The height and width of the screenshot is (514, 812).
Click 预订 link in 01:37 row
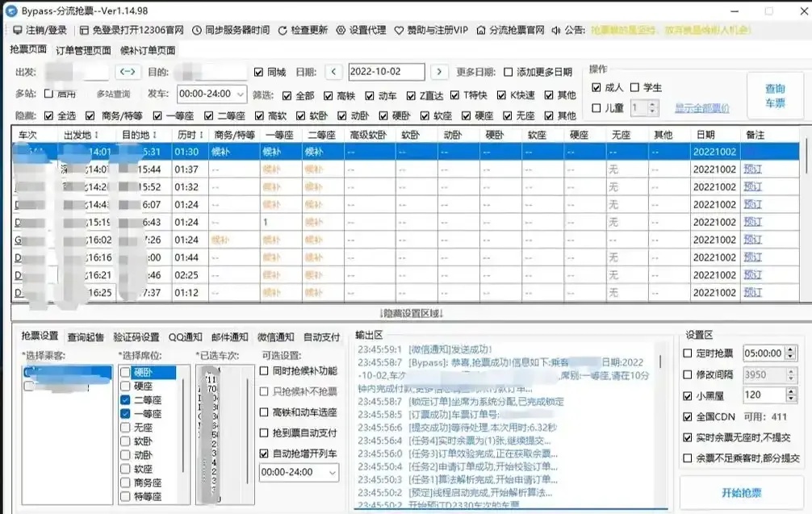tap(752, 169)
